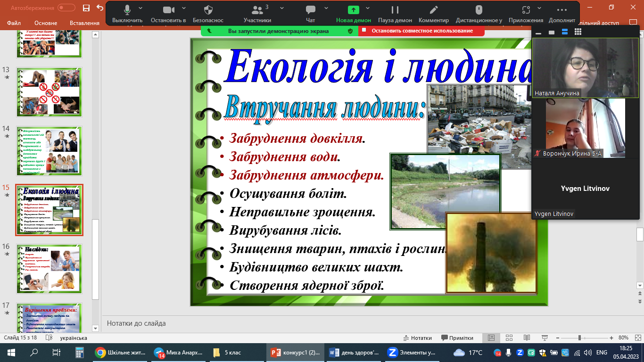Select smokestack pollution picture on slide

pos(492,253)
